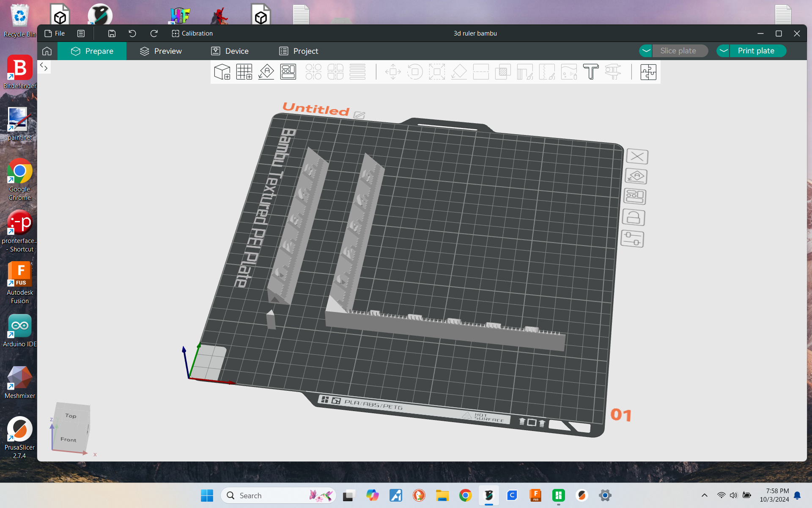812x508 pixels.
Task: Select the Text shape tool
Action: pyautogui.click(x=591, y=72)
